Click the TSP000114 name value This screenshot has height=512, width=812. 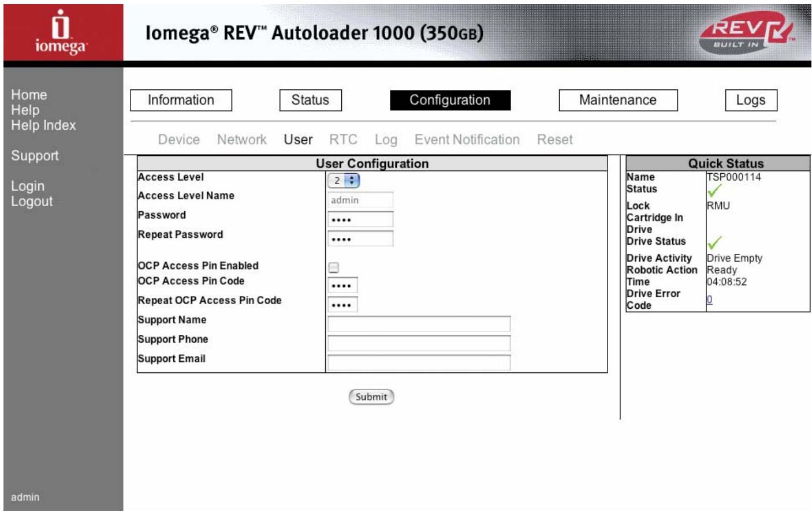[x=734, y=177]
